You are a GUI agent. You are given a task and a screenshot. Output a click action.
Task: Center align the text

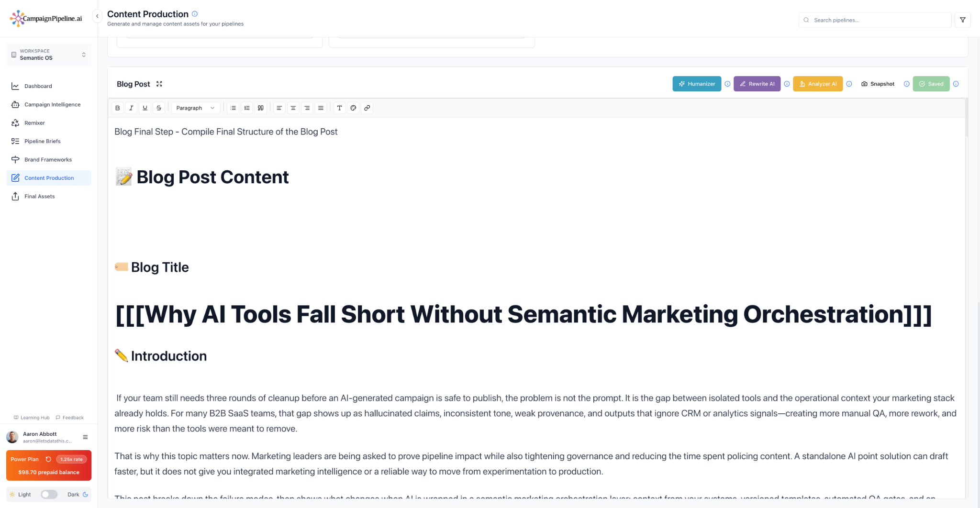tap(293, 108)
